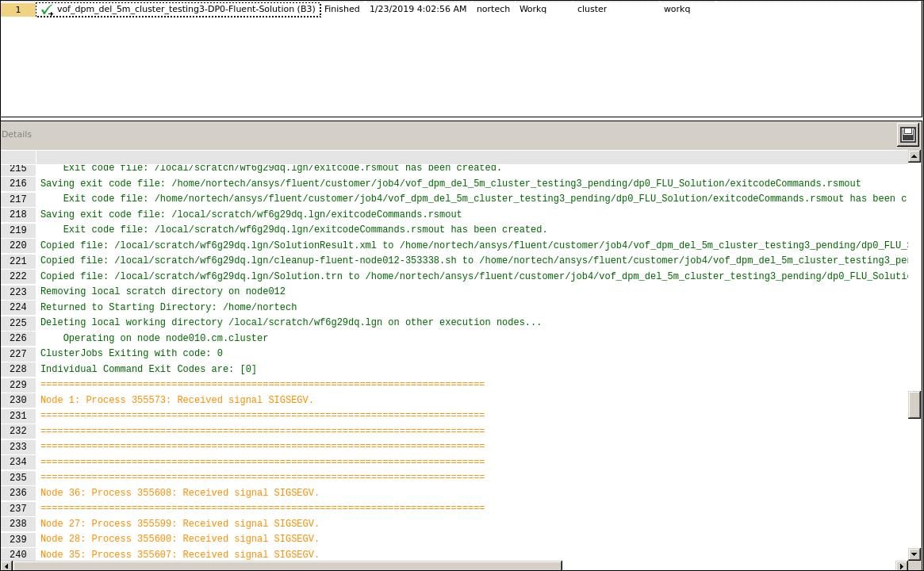Select line 222 Copied file Solution.trn
This screenshot has height=571, width=924.
click(474, 276)
